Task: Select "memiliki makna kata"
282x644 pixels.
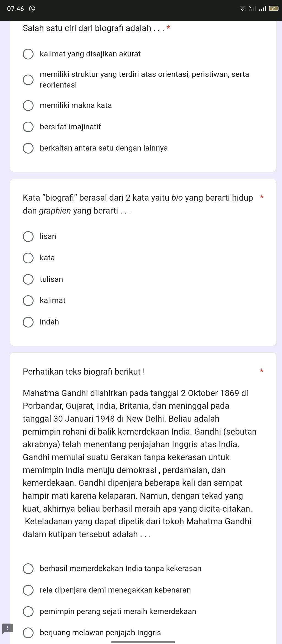Action: point(28,105)
